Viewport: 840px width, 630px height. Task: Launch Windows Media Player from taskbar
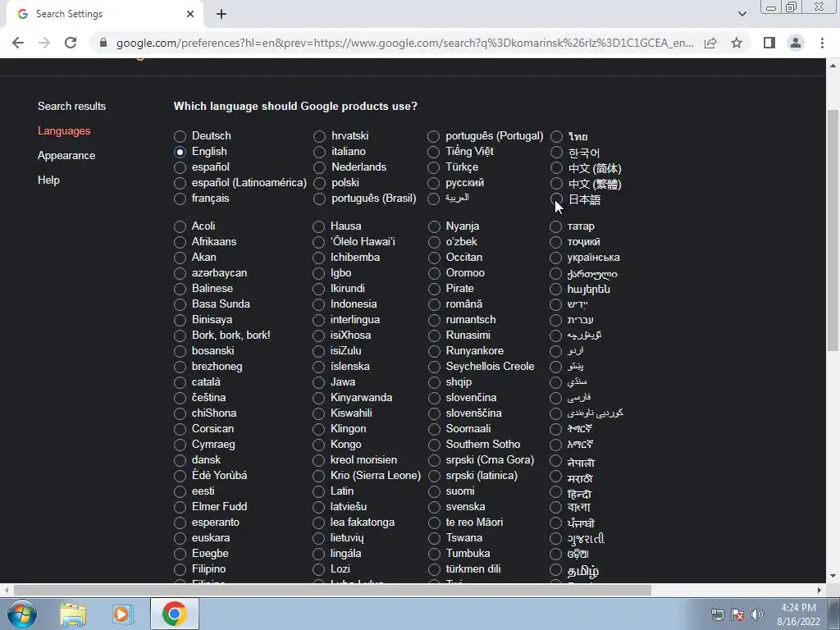[122, 614]
